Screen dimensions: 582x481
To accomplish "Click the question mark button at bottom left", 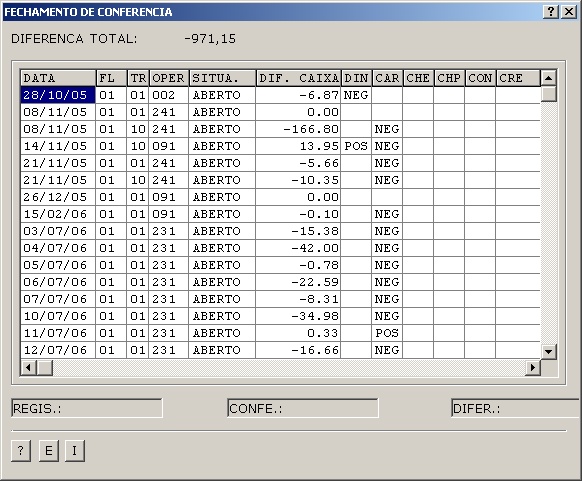I will (x=21, y=451).
